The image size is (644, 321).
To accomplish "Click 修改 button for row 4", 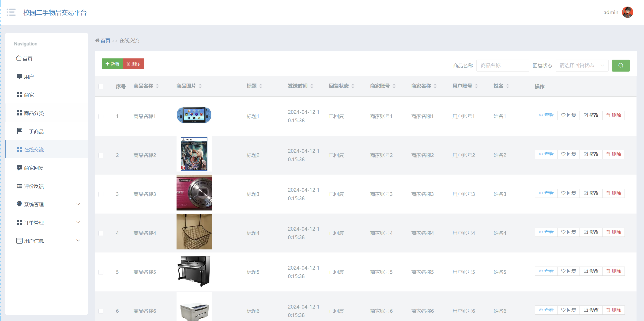I will [x=591, y=232].
